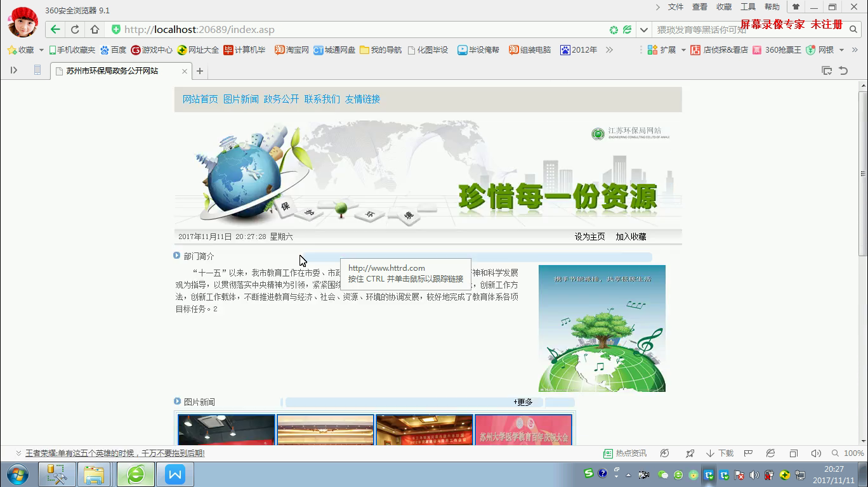The image size is (868, 487).
Task: Click the mute speaker icon in status bar
Action: pos(816,453)
